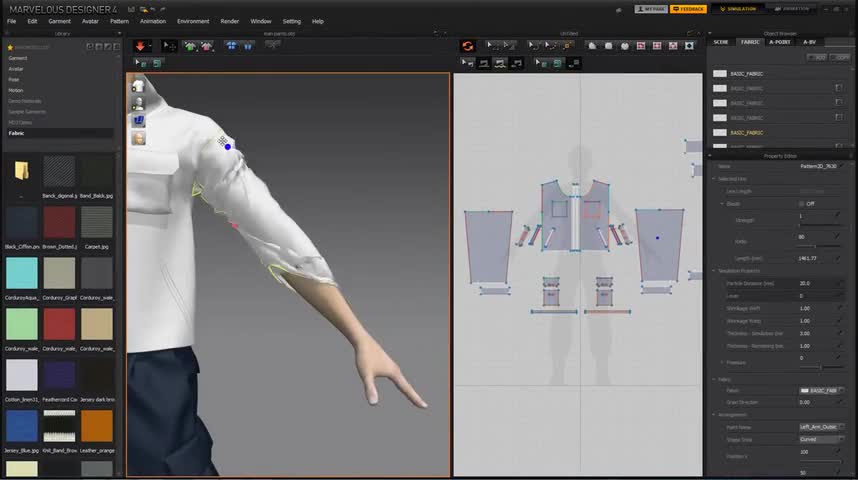Viewport: 858px width, 480px height.
Task: Click the ADD button in Object Browser
Action: click(x=819, y=57)
